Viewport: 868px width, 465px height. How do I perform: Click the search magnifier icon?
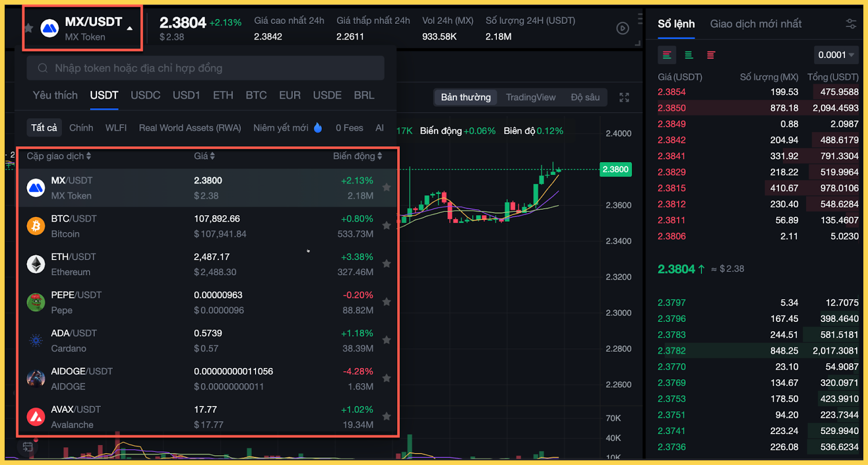coord(43,68)
